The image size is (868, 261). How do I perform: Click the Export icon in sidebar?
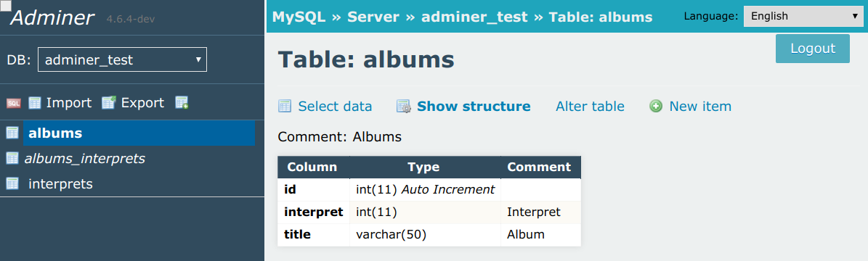108,103
